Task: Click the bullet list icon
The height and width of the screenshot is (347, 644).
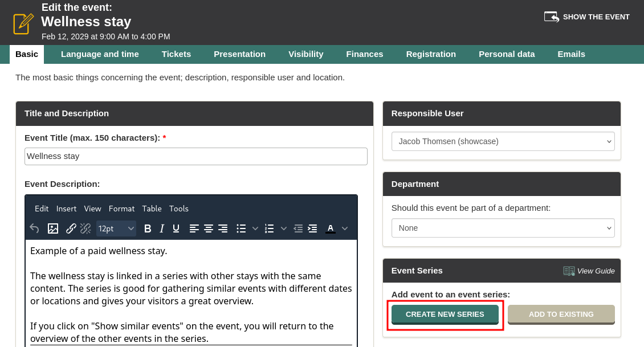Action: (x=241, y=228)
